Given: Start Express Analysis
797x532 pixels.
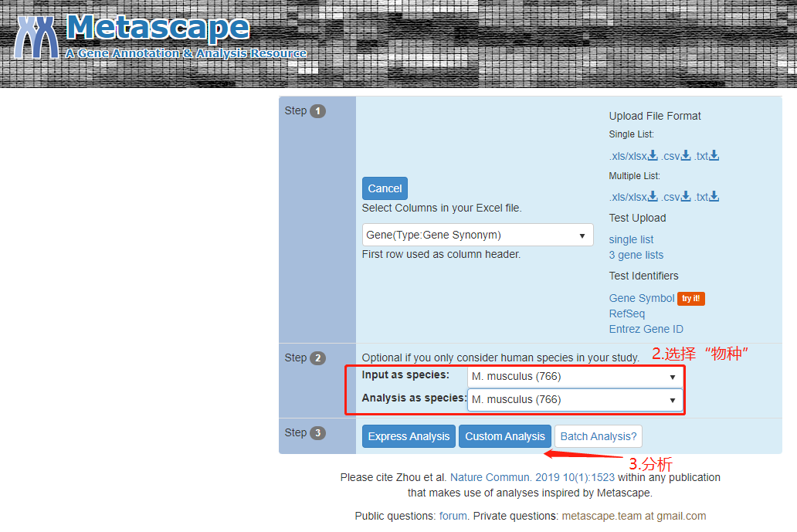Looking at the screenshot, I should click(409, 436).
